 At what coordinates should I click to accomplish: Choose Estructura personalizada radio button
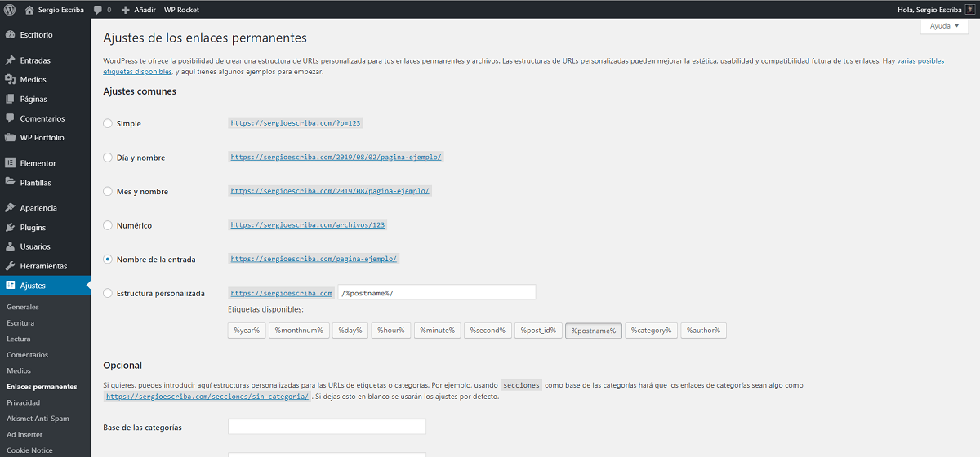point(108,293)
